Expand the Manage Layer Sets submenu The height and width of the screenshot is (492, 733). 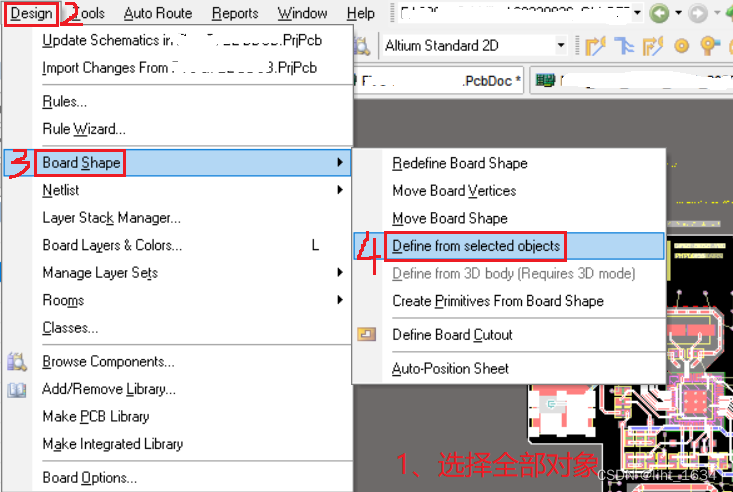pos(340,272)
